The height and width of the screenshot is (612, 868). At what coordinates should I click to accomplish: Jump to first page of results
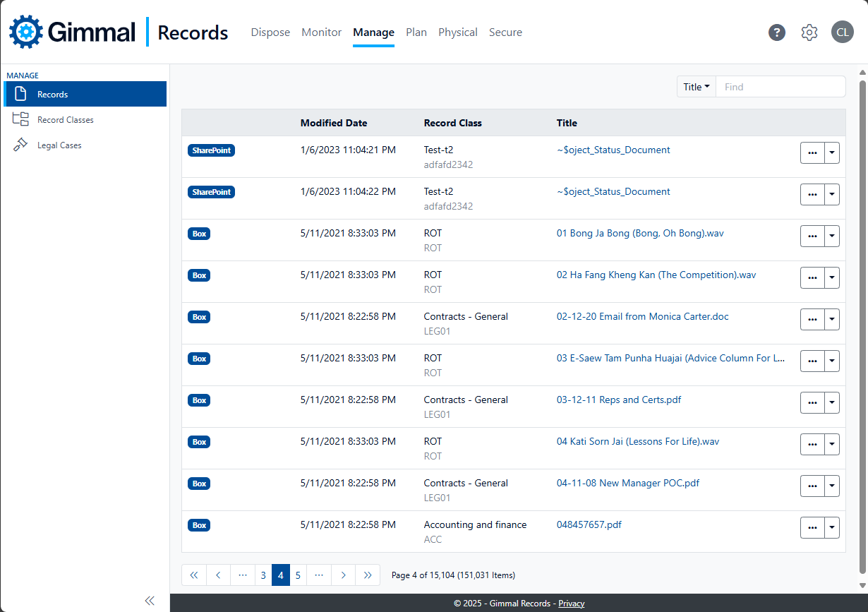194,575
